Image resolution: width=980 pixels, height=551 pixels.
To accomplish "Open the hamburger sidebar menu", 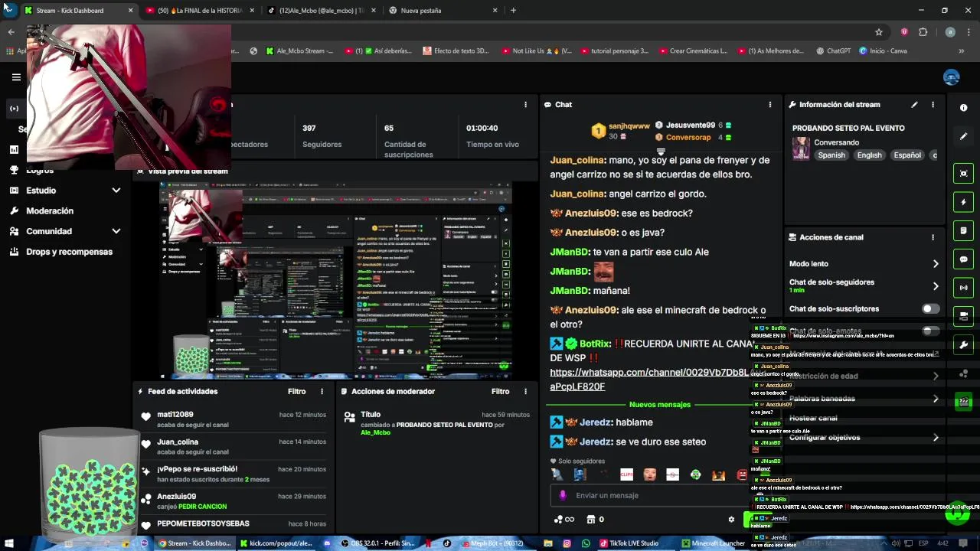I will click(x=16, y=77).
